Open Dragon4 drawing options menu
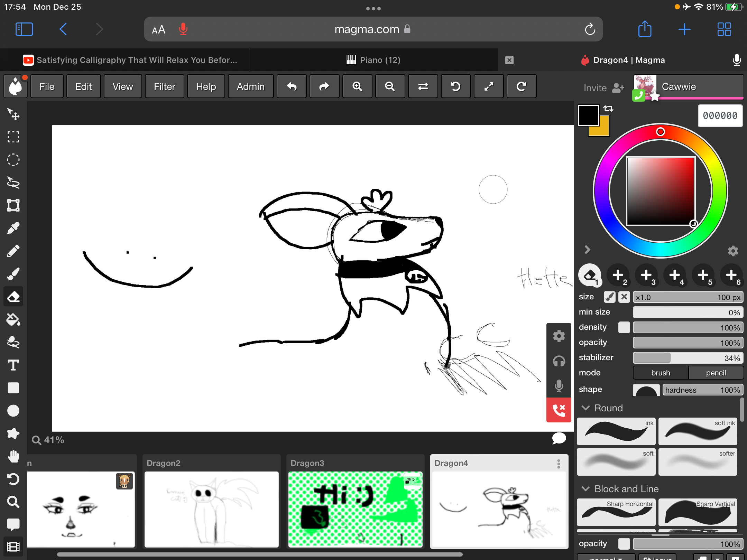 (x=559, y=464)
